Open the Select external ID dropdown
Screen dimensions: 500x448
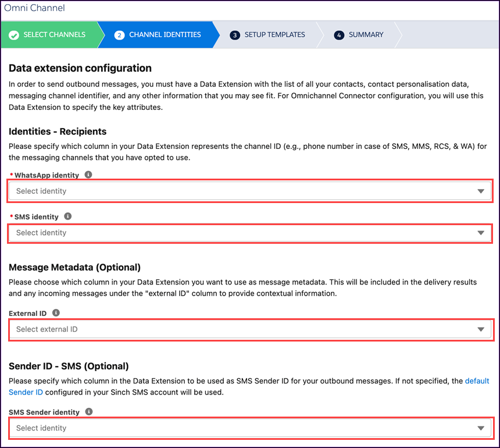coord(250,329)
